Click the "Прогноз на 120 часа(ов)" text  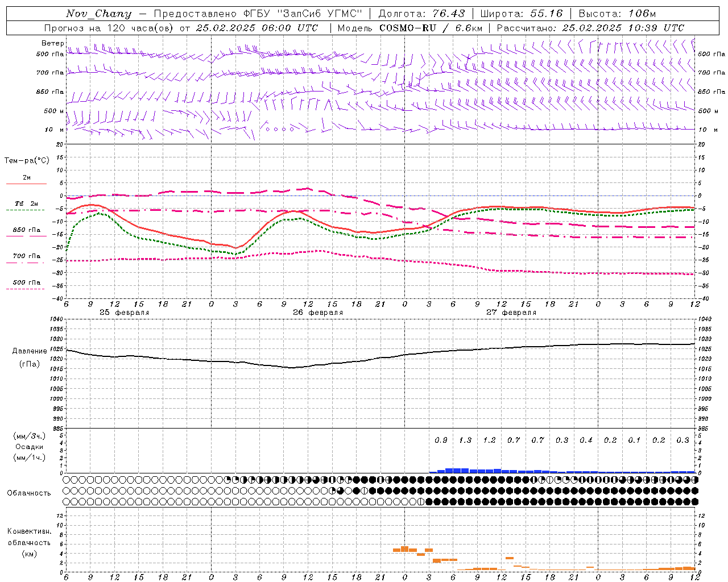tap(108, 28)
